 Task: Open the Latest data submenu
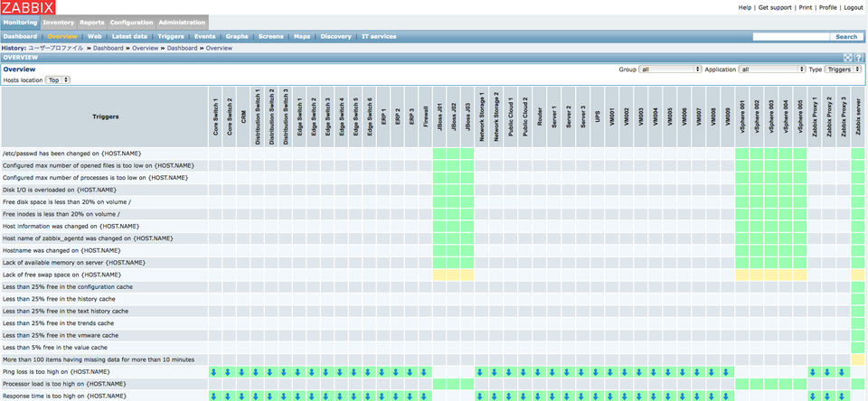click(129, 36)
